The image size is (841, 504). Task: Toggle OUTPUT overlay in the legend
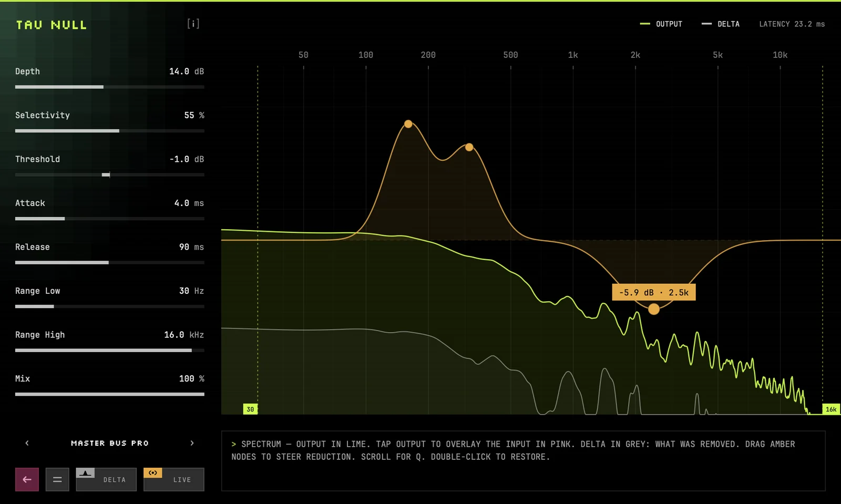661,24
